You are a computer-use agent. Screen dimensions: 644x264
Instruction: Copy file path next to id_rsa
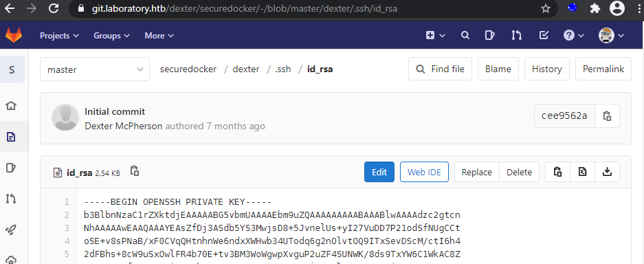134,170
